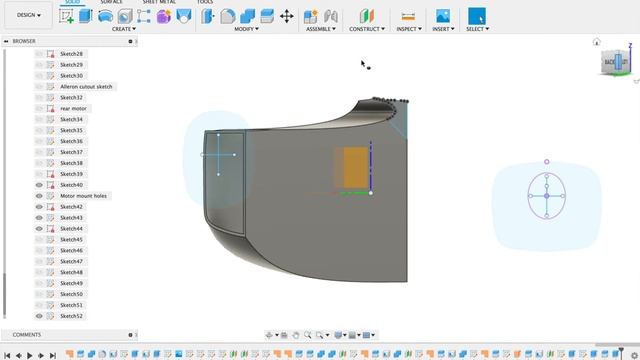Hide Sketch42 with the eye toggle
Screen dimensions: 640x360
pos(39,207)
